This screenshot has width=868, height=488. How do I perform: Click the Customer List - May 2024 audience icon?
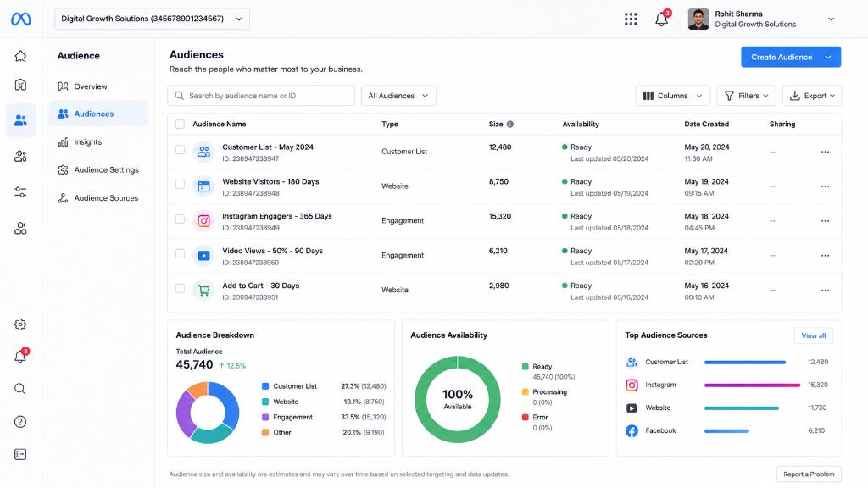point(203,151)
